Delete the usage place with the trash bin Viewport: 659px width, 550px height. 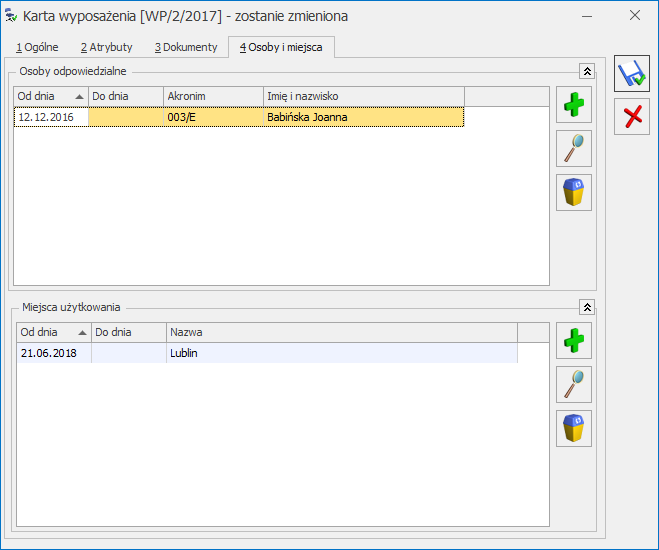click(x=573, y=428)
